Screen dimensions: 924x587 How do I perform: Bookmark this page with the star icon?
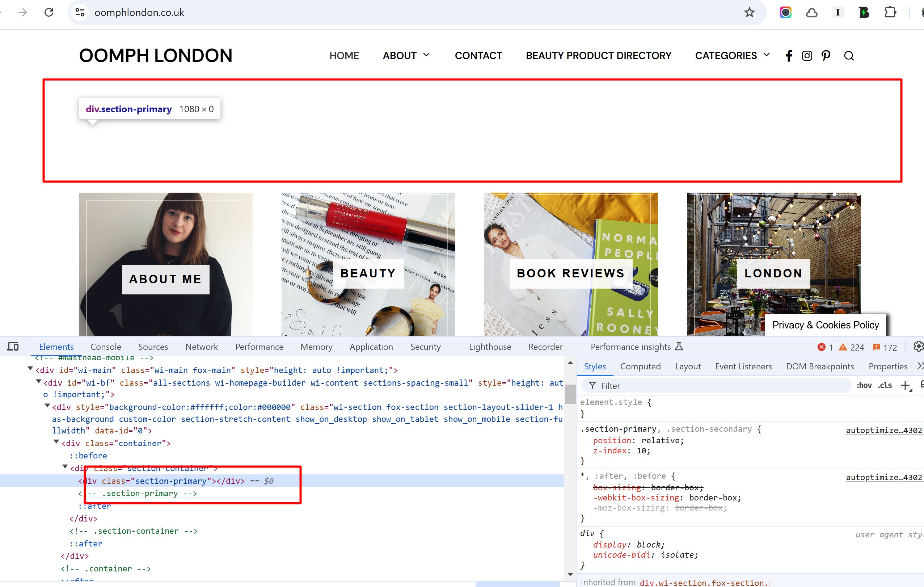tap(749, 12)
